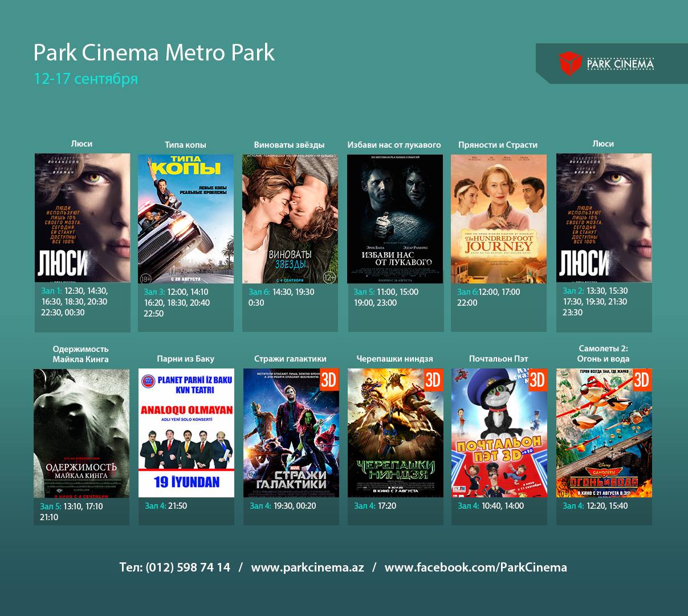688x616 pixels.
Task: Click the Самолеты 2: Огонь и вода title
Action: pyautogui.click(x=603, y=354)
